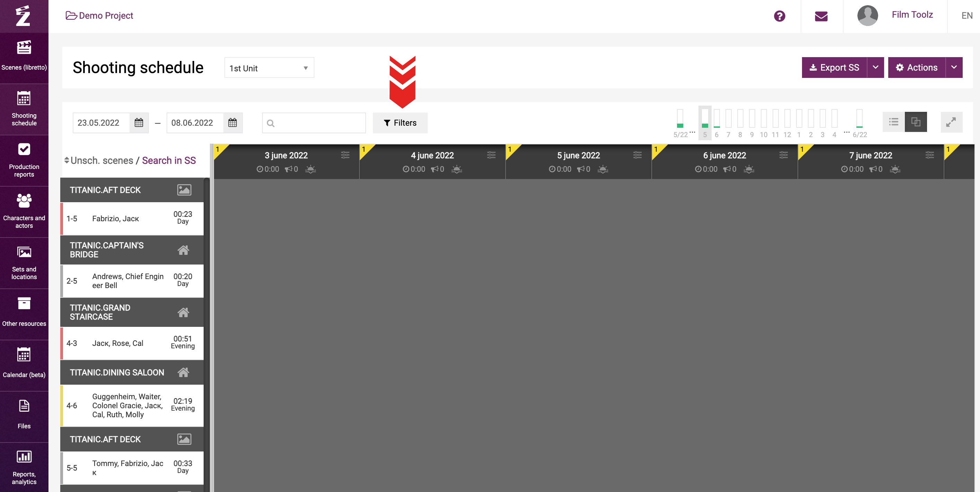
Task: Click clock duration under 7 june 2022
Action: click(x=852, y=169)
